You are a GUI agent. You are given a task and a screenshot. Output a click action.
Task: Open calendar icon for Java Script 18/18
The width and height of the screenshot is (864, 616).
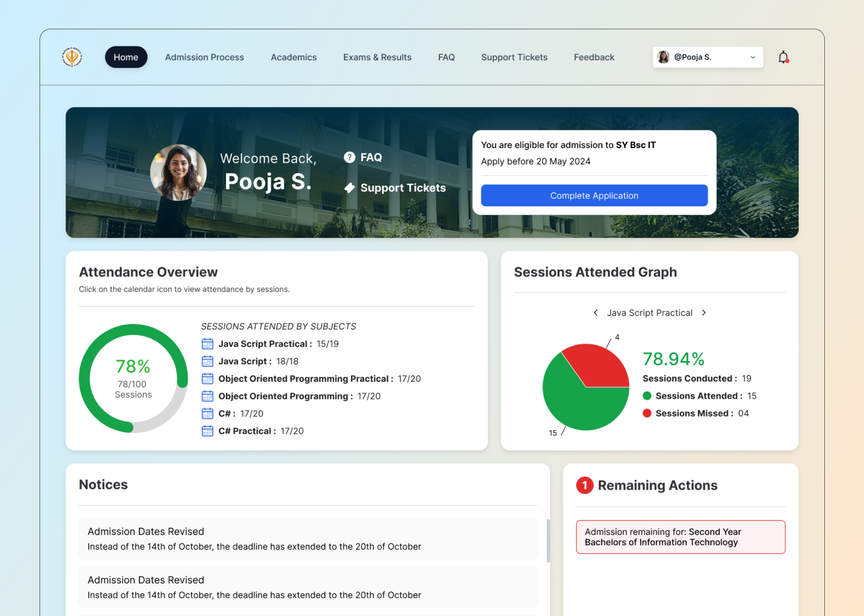207,362
